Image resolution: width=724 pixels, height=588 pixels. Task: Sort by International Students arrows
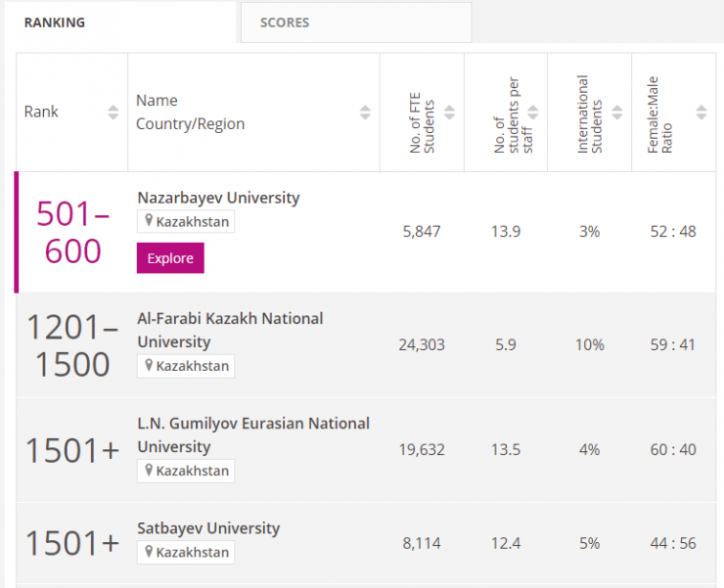coord(617,113)
